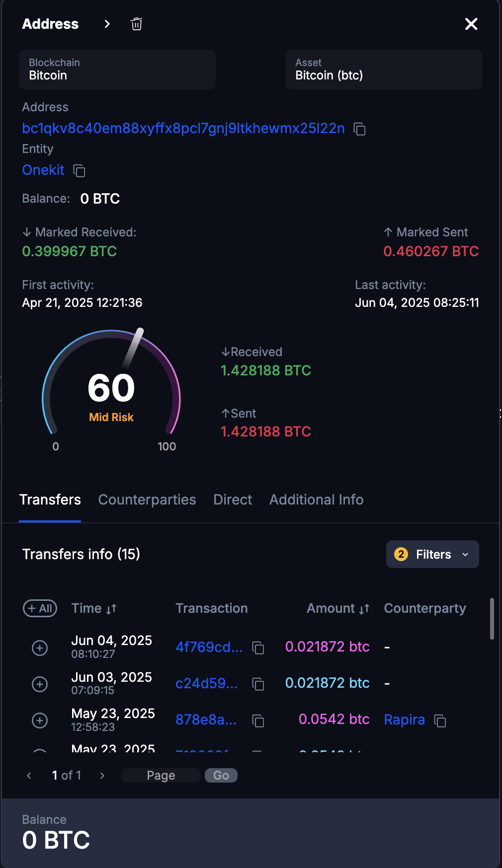
Task: Toggle the '+ All' expand-all transfers button
Action: pyautogui.click(x=40, y=608)
